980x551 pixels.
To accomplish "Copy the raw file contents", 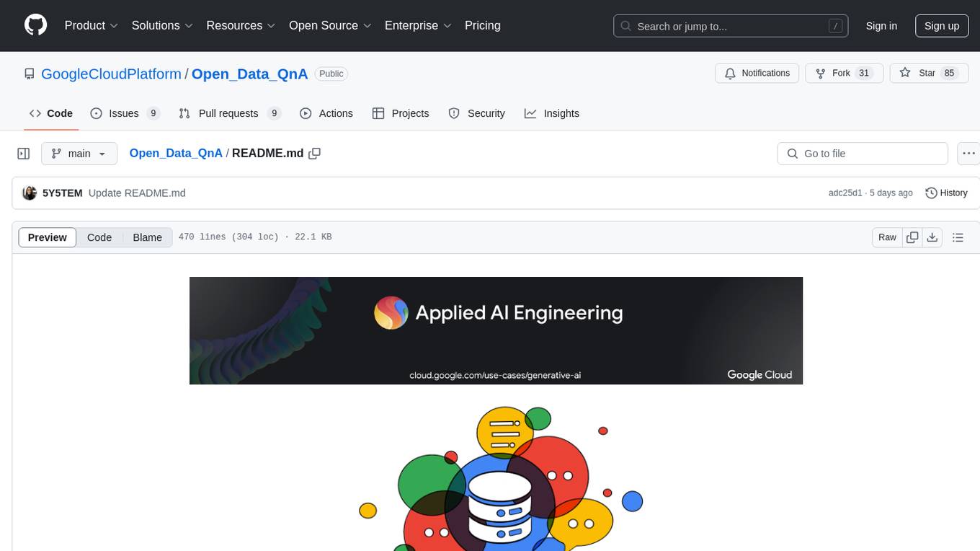I will [x=912, y=237].
